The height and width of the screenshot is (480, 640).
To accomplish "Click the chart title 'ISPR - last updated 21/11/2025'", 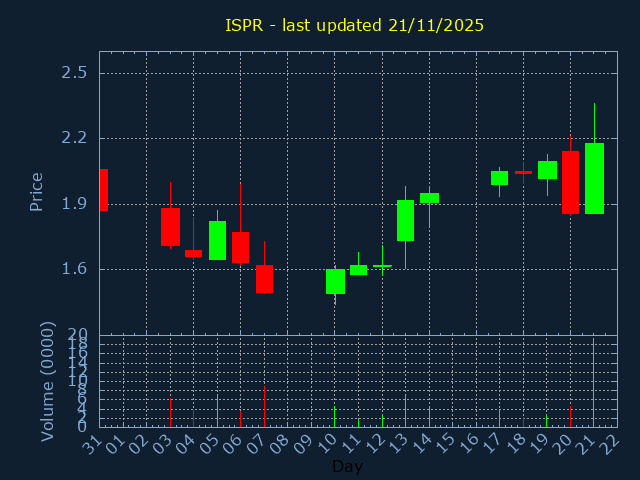I will click(x=354, y=25).
